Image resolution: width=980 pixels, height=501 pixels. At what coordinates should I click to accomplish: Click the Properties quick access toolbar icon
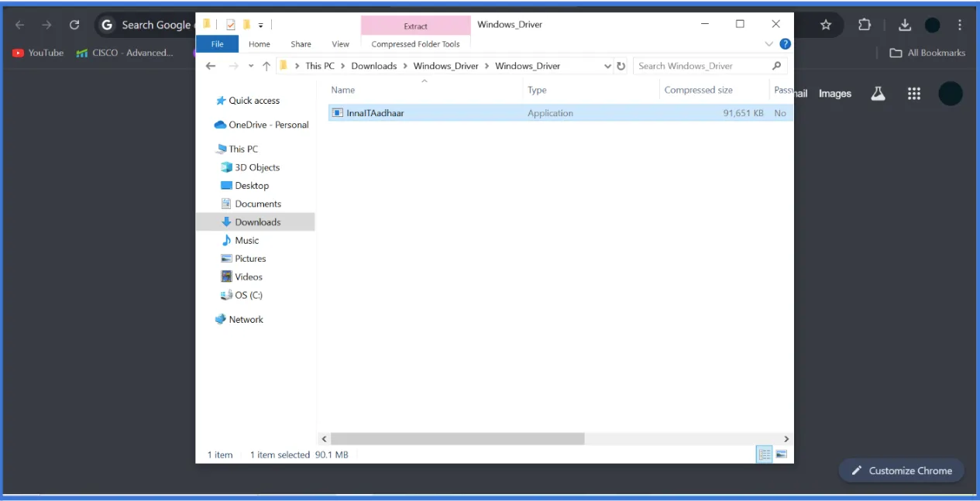(x=230, y=25)
